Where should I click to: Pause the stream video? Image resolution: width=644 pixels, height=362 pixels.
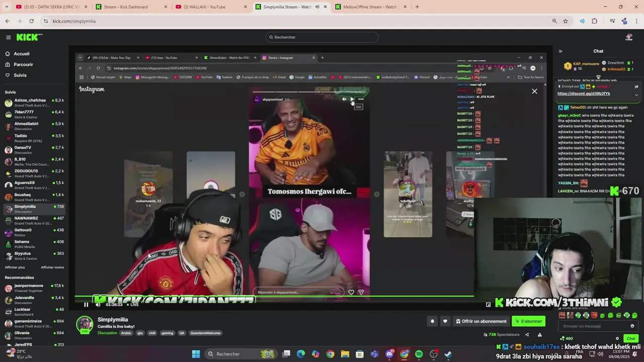(86, 305)
